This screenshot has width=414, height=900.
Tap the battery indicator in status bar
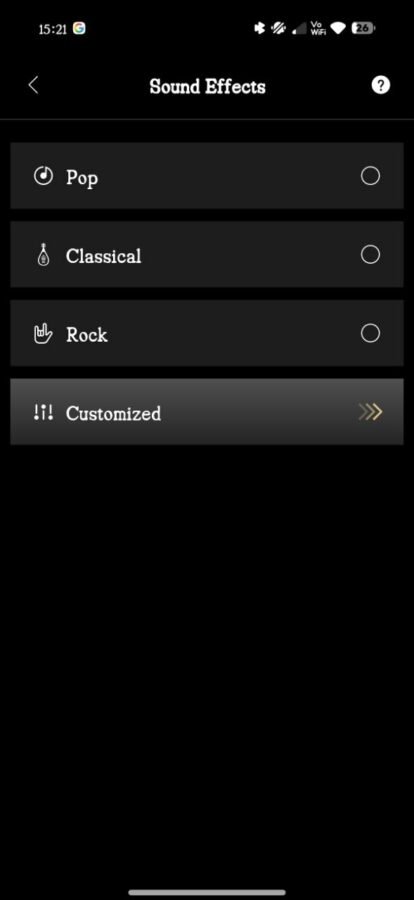click(363, 28)
